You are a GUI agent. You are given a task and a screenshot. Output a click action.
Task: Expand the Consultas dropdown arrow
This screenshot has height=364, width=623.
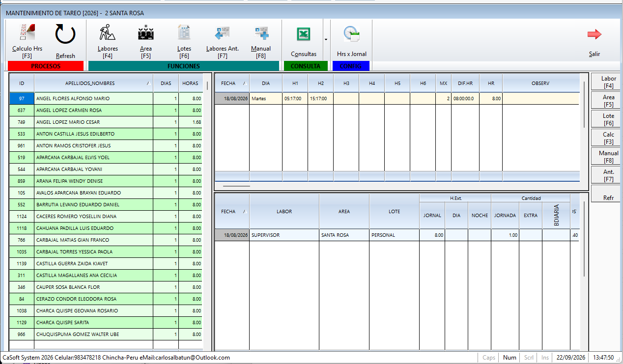pos(326,39)
